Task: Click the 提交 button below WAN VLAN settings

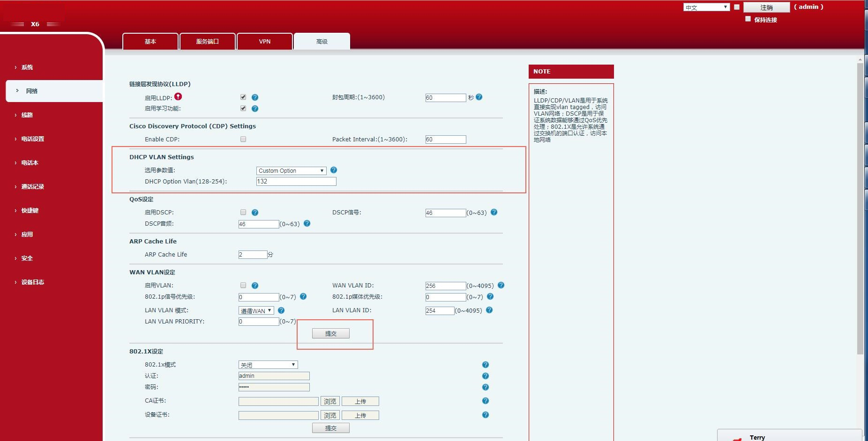Action: click(x=331, y=333)
